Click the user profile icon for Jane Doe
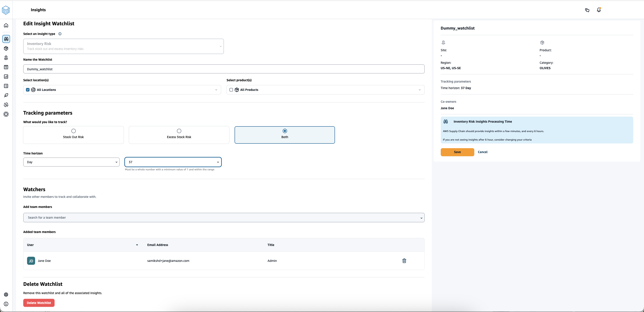 (x=31, y=261)
